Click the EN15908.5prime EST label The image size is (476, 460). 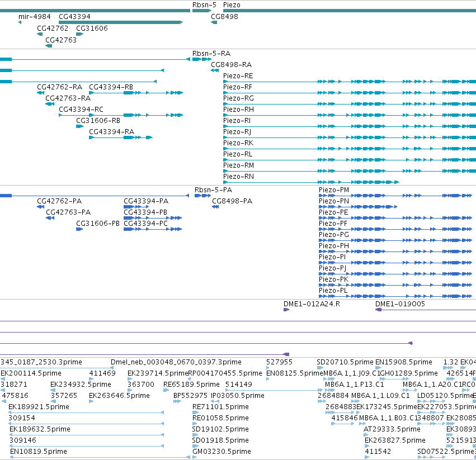[404, 362]
